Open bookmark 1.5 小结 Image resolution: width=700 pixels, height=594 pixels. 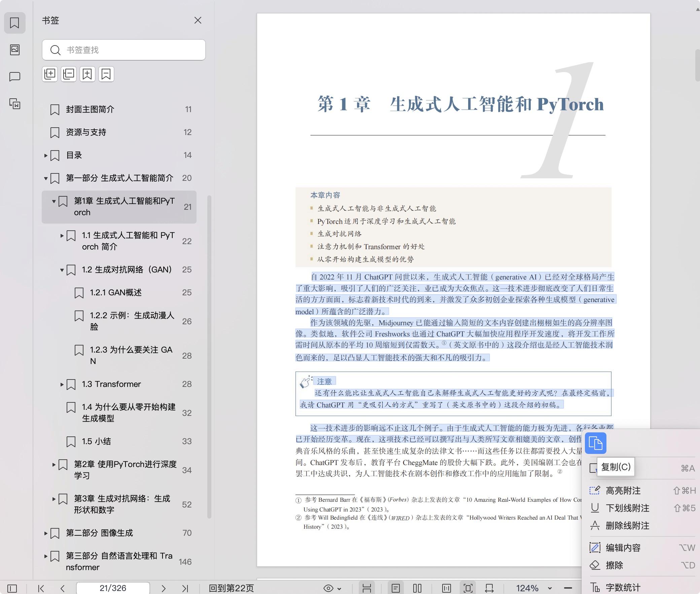96,441
